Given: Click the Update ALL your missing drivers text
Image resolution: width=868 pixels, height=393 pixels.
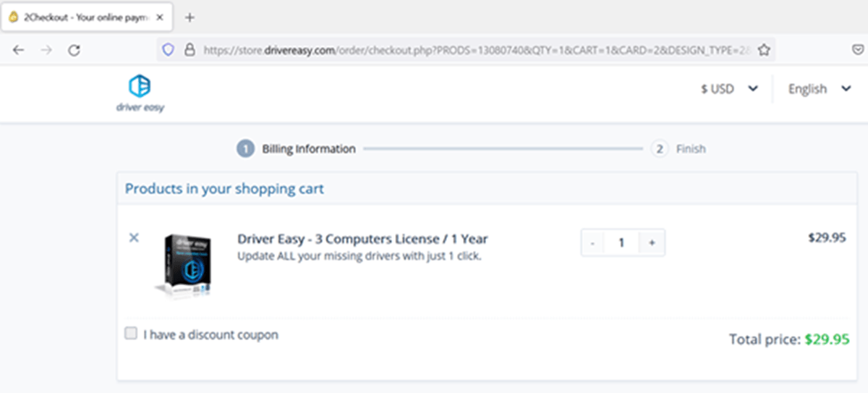Looking at the screenshot, I should (359, 256).
